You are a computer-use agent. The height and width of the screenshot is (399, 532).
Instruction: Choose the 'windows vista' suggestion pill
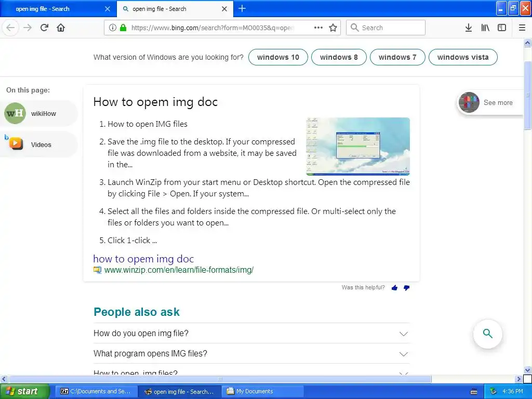[463, 57]
